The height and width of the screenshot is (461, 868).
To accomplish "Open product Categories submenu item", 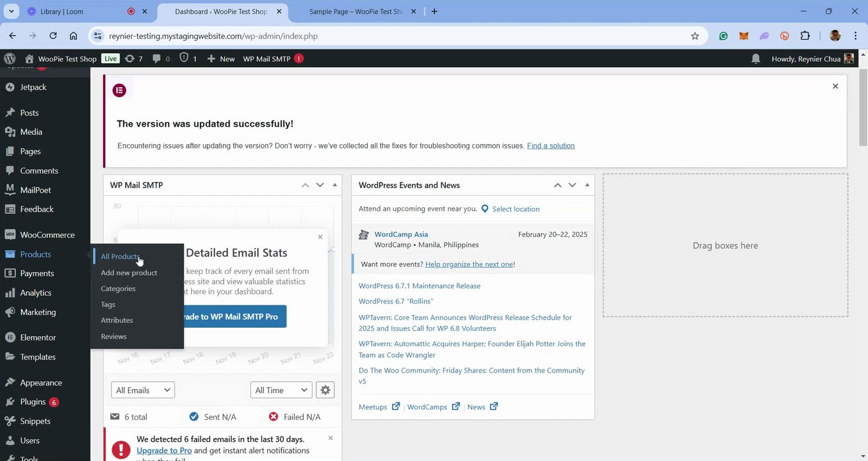I will tap(118, 289).
